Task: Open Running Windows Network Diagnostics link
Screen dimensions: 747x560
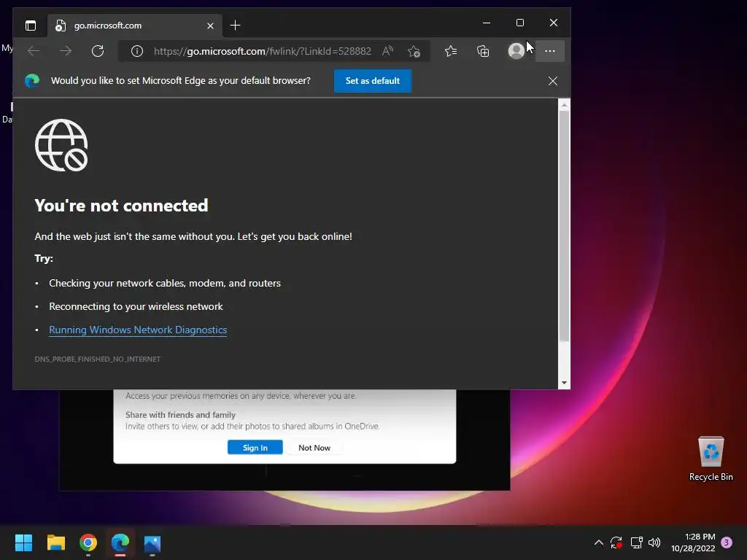Action: pyautogui.click(x=138, y=330)
